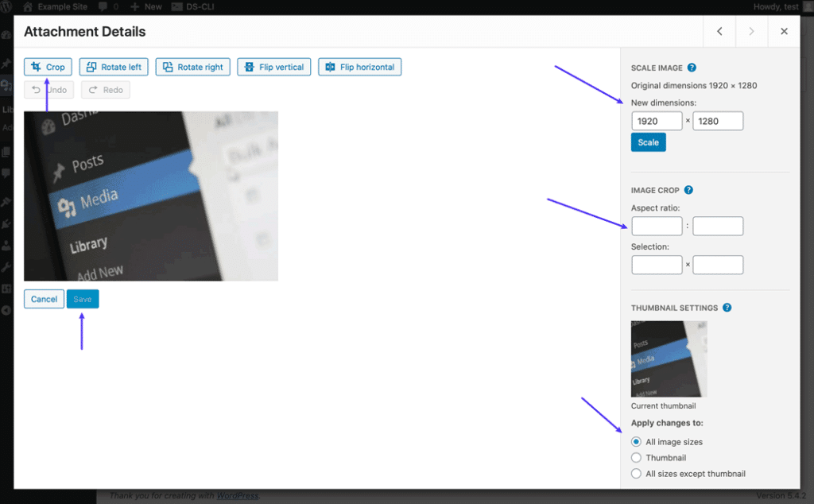The image size is (814, 504).
Task: Apply changes to Thumbnail only
Action: [636, 457]
